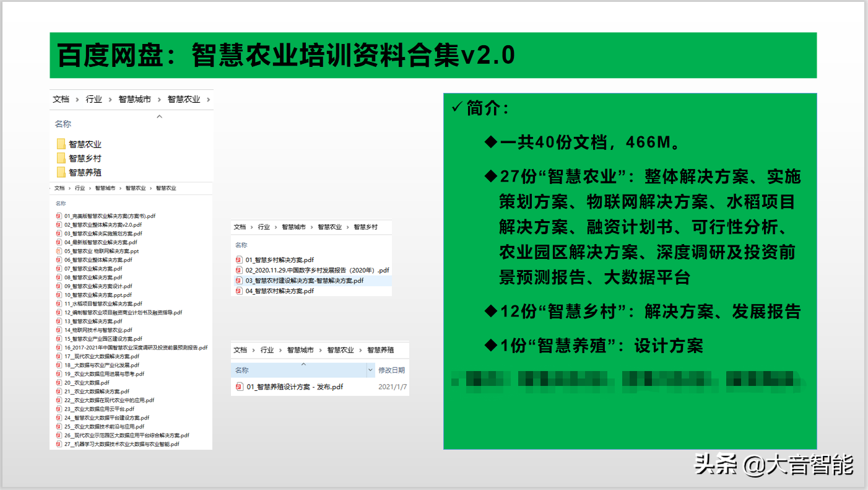Image resolution: width=868 pixels, height=490 pixels.
Task: Go to 文档 in top folder breadcrumb
Action: click(61, 99)
